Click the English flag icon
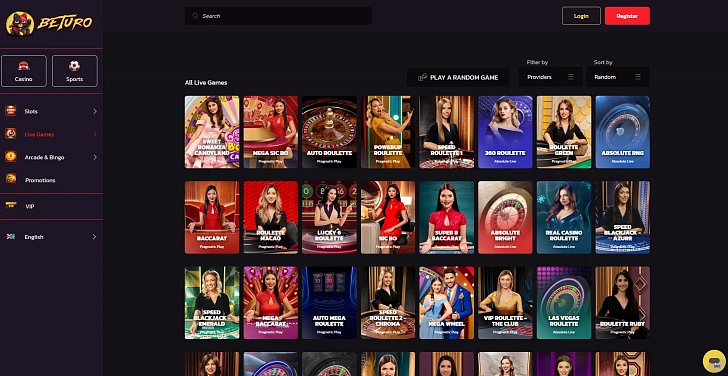 [x=11, y=237]
